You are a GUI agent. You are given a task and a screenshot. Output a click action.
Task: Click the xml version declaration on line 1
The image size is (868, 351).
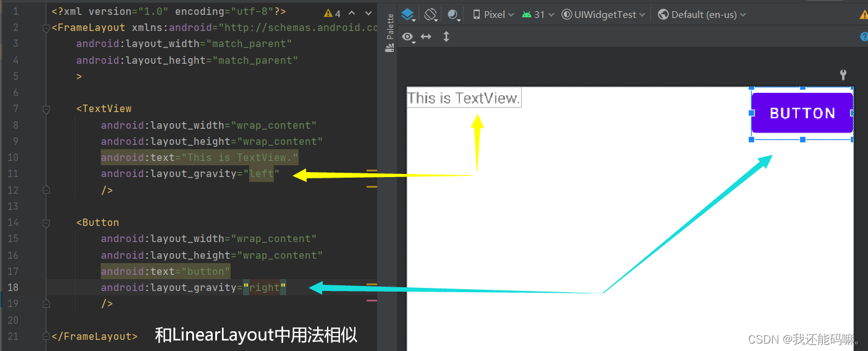click(169, 12)
